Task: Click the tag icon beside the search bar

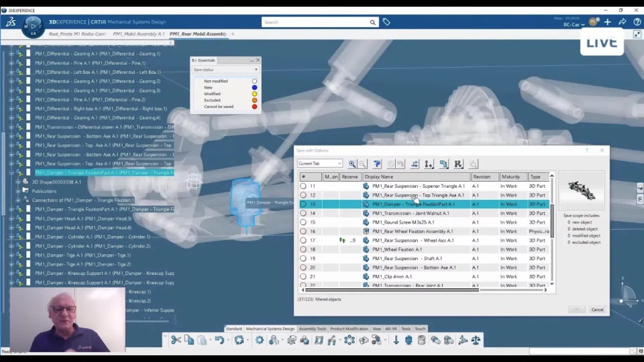Action: tap(386, 22)
